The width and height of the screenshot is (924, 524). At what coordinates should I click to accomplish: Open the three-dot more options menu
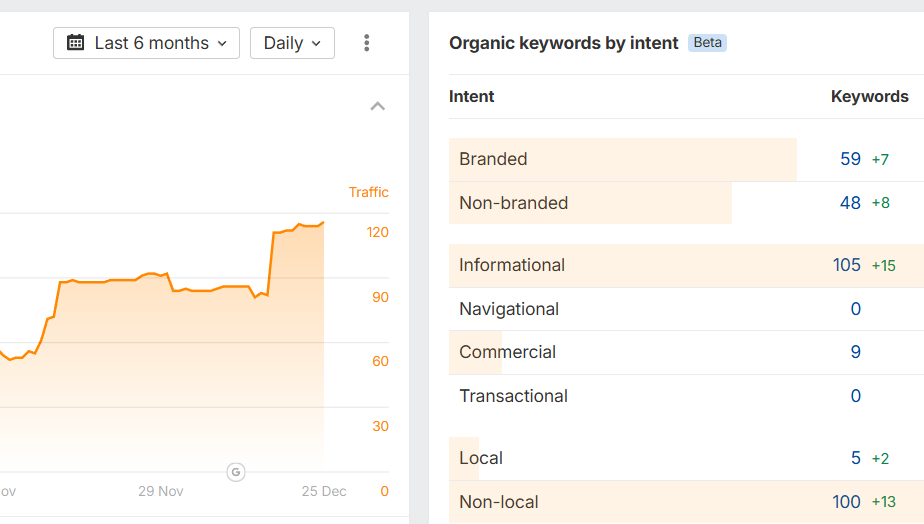tap(367, 43)
